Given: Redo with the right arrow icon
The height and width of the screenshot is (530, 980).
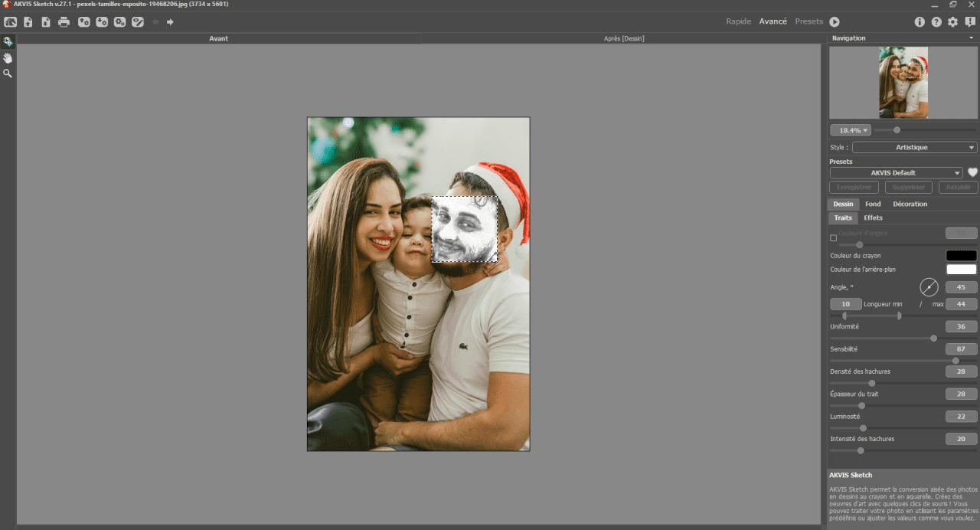Looking at the screenshot, I should 170,22.
